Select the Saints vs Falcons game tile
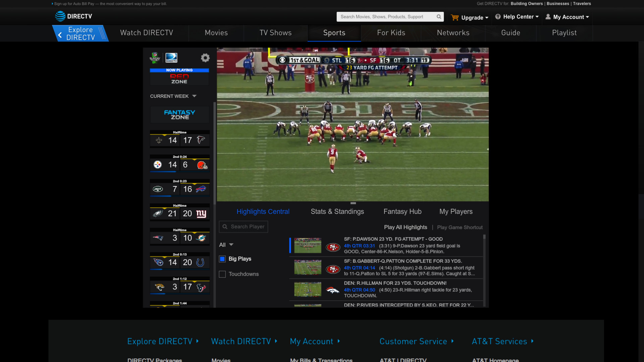The height and width of the screenshot is (362, 644). (x=180, y=139)
